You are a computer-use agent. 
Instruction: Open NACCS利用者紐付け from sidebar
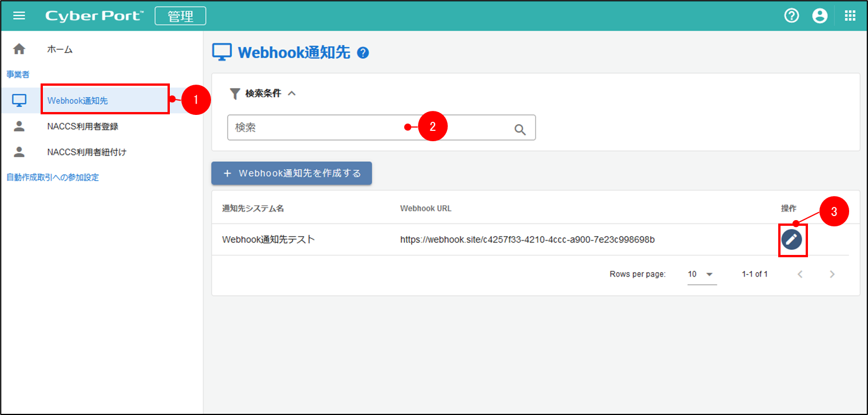click(x=86, y=152)
